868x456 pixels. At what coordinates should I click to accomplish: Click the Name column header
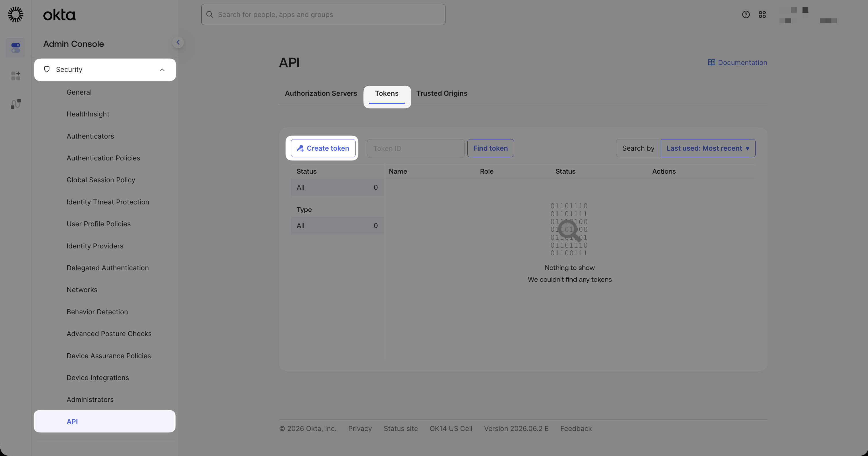coord(398,171)
